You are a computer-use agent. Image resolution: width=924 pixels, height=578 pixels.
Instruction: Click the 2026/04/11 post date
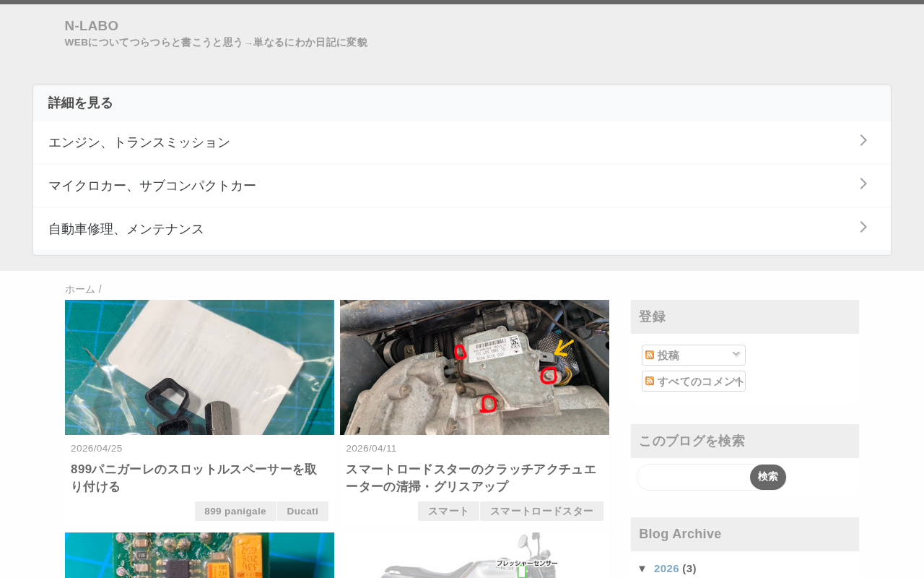point(371,448)
